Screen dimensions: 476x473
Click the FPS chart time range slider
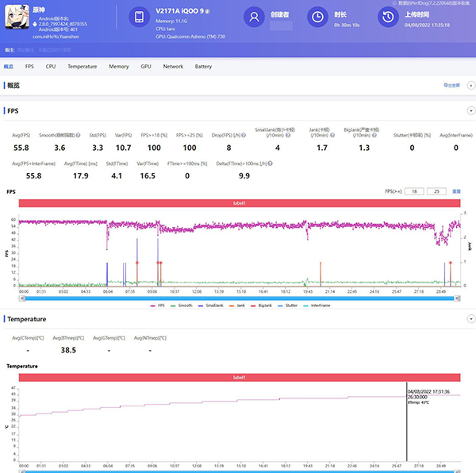[238, 298]
